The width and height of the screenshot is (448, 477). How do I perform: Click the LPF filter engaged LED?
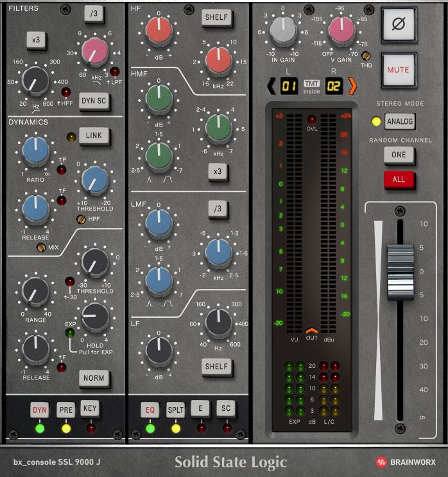115,72
